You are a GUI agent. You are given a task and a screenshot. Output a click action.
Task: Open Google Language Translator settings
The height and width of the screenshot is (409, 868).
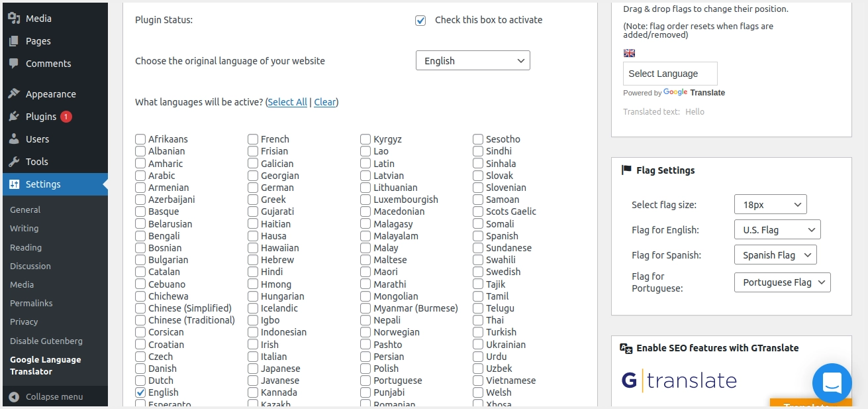46,365
